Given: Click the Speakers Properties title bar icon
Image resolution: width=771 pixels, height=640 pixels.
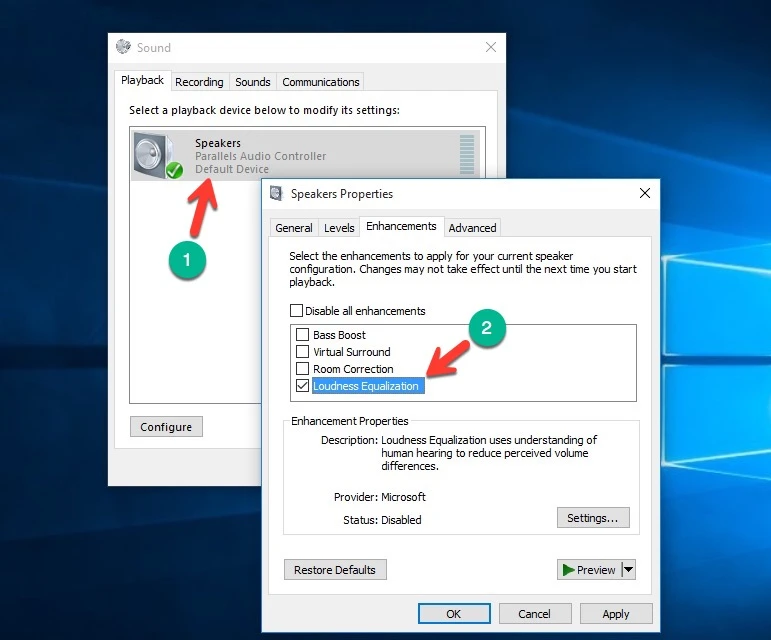Looking at the screenshot, I should point(276,194).
